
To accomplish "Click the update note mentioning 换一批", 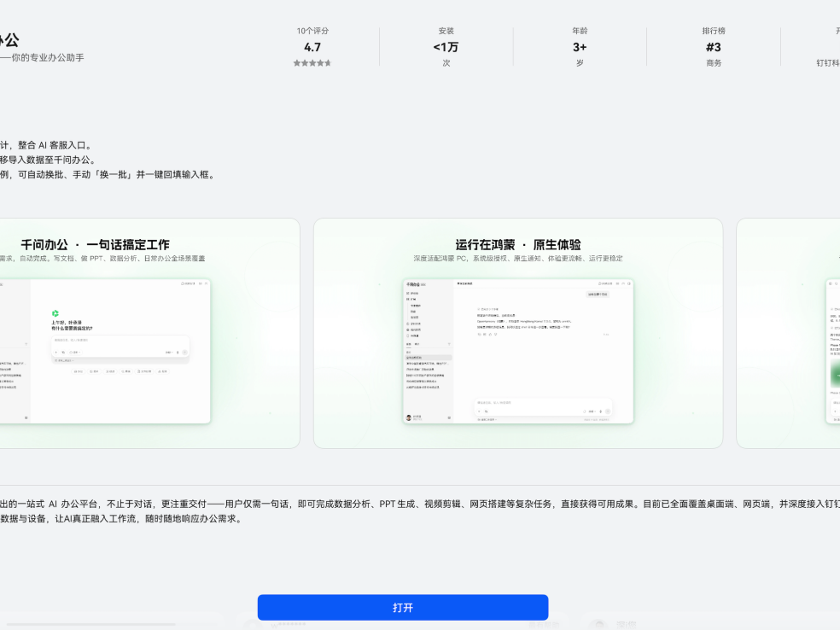I will (108, 175).
